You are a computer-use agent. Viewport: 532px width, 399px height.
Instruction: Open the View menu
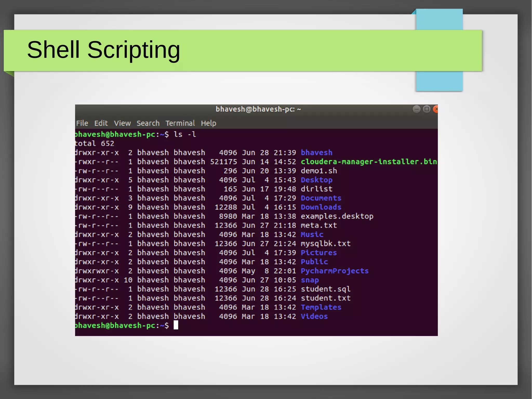point(122,123)
